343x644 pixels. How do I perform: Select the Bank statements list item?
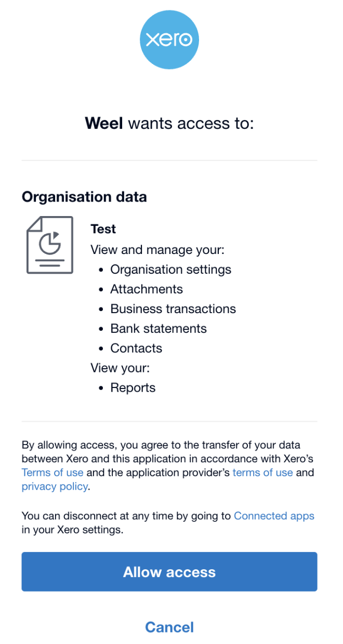[x=159, y=329]
